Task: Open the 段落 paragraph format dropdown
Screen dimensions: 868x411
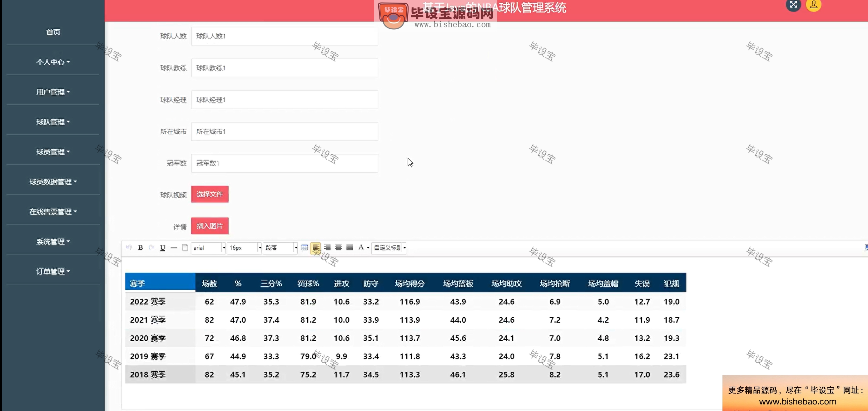Action: pos(280,248)
